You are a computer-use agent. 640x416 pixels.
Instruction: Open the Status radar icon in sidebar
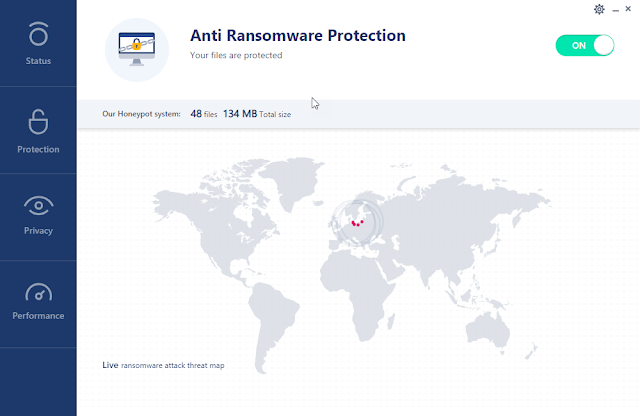(38, 34)
